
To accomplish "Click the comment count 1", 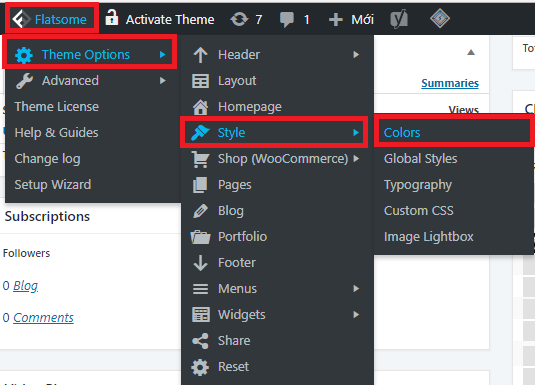I will (307, 19).
